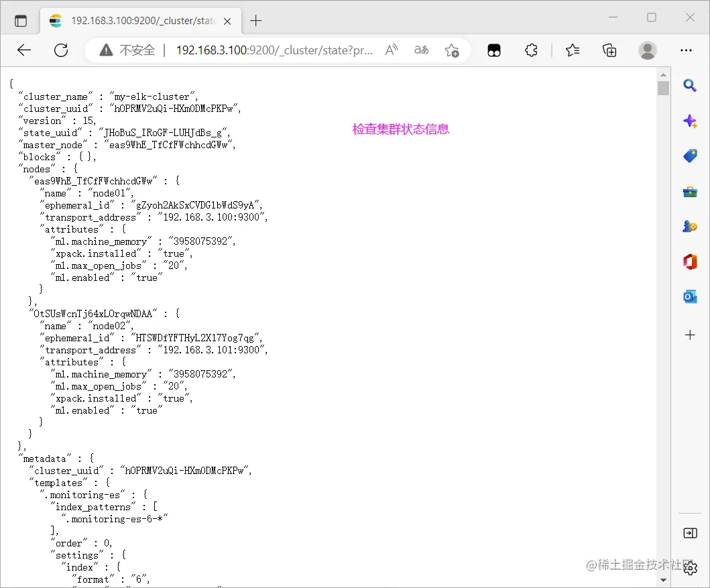Viewport: 710px width, 588px height.
Task: Open the Extensions puzzle icon
Action: (x=531, y=50)
